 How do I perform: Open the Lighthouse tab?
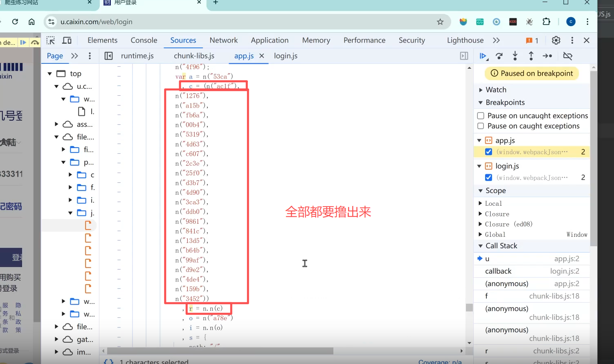[465, 40]
